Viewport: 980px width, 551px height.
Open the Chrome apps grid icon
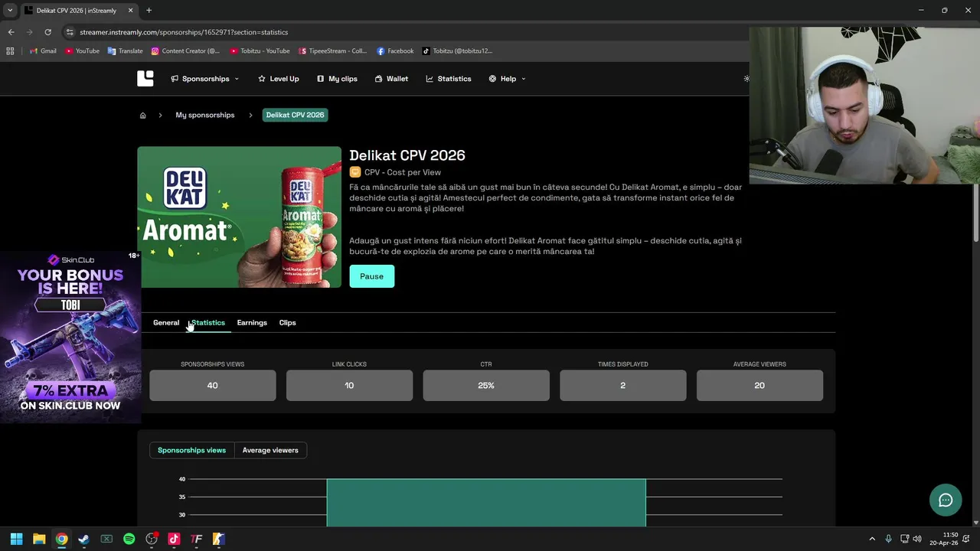pyautogui.click(x=10, y=51)
